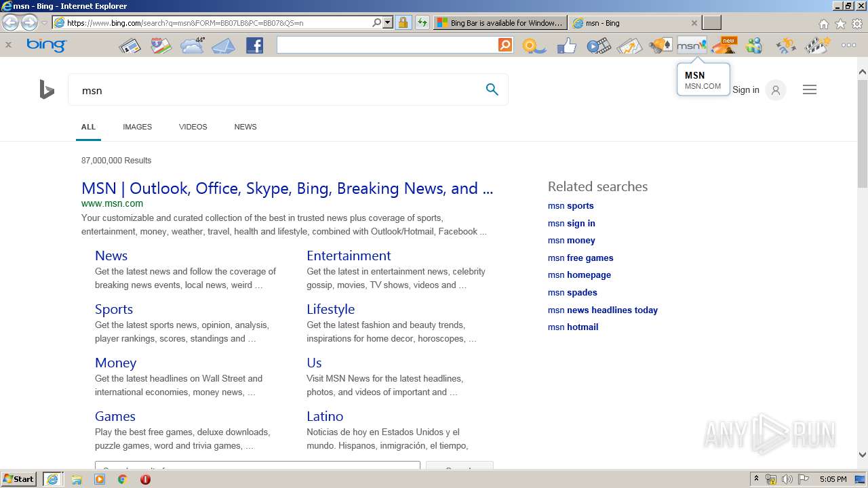The image size is (868, 488).
Task: Open the Money sublink
Action: (x=115, y=363)
